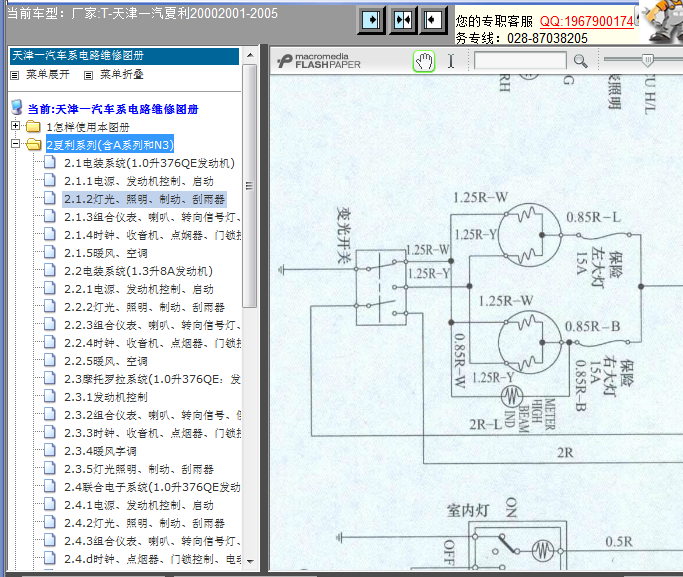The image size is (683, 577).
Task: Open 2.1电装系统(1.0升376QE发动机)
Action: click(149, 163)
